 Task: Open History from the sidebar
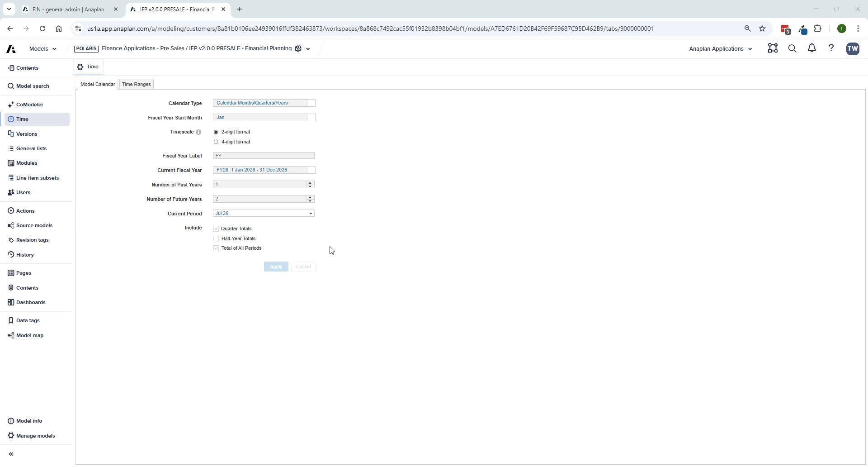(x=25, y=255)
